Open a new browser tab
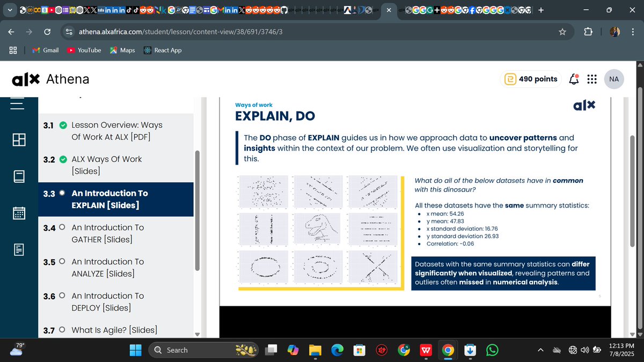The width and height of the screenshot is (644, 362). coord(540,10)
